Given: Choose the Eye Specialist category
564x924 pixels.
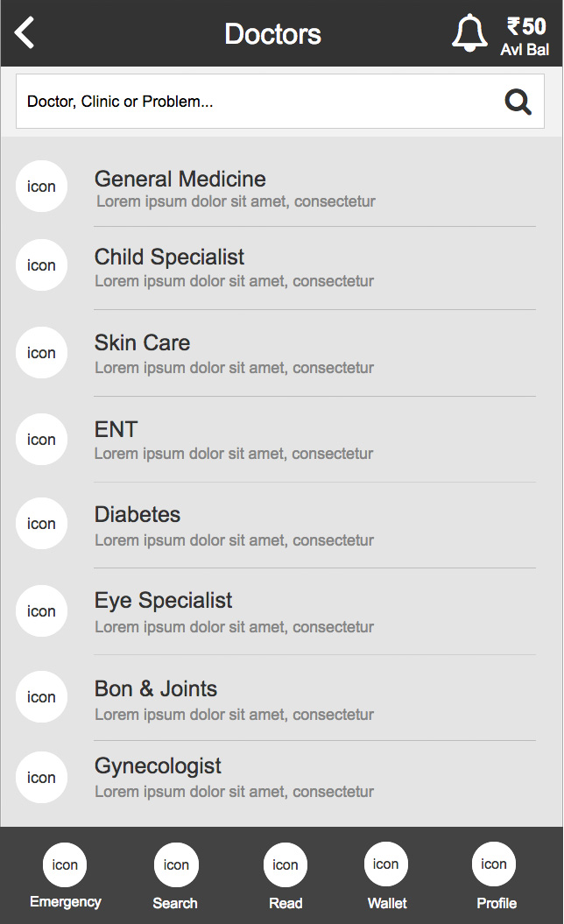Looking at the screenshot, I should pos(164,601).
